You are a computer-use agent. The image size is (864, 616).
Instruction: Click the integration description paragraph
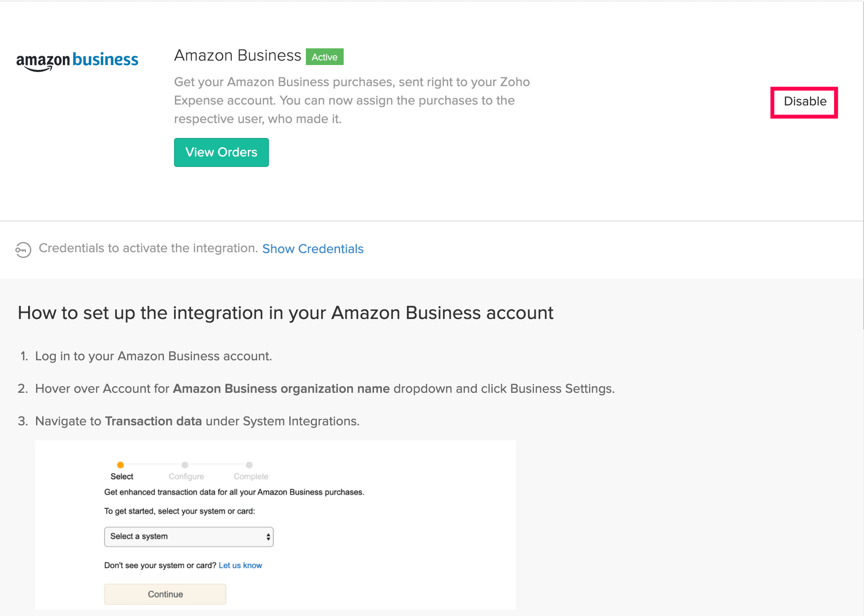point(352,101)
